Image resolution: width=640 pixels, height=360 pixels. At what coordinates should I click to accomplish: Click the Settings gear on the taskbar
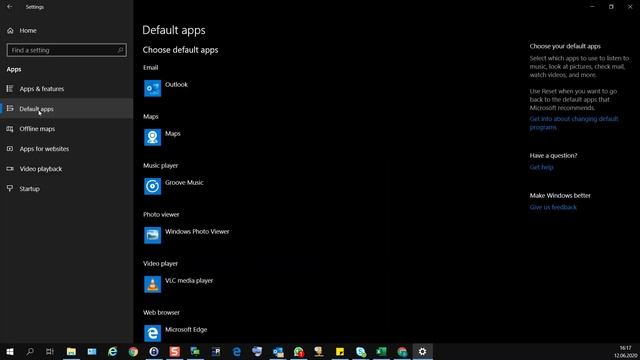point(422,351)
